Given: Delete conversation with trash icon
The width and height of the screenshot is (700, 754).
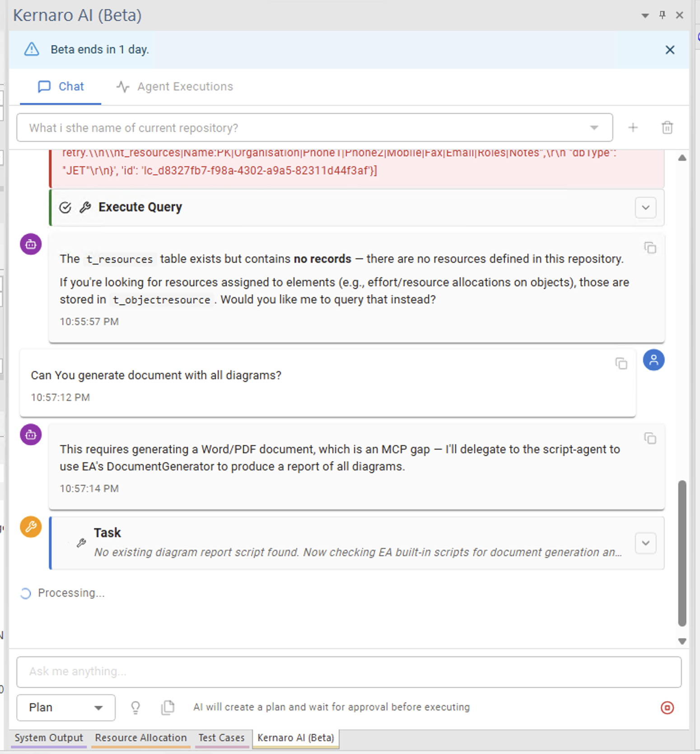Looking at the screenshot, I should (x=667, y=128).
